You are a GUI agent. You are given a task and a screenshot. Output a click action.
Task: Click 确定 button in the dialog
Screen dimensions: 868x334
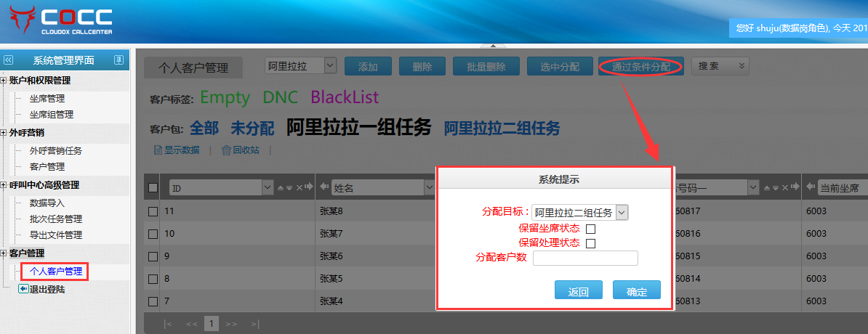[636, 291]
